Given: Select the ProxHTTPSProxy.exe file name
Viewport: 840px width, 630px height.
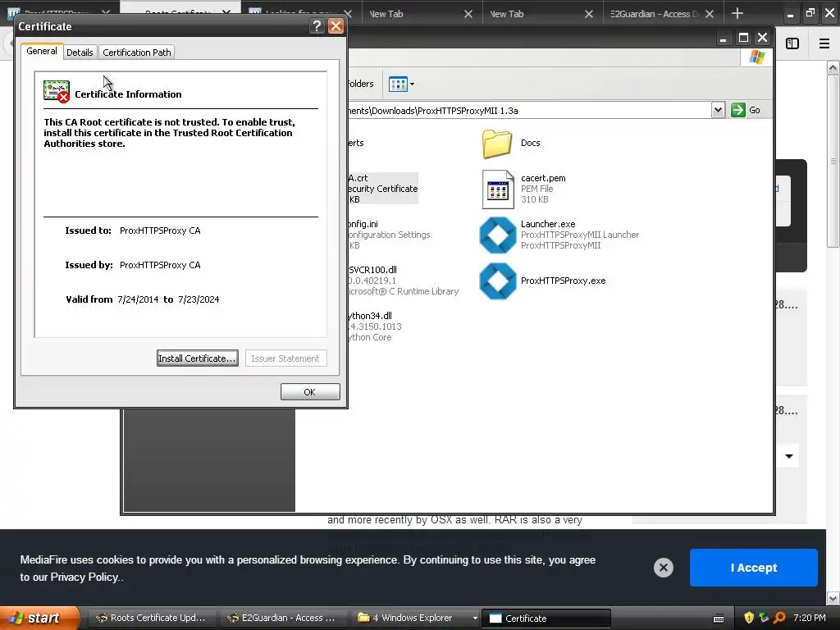Looking at the screenshot, I should click(x=563, y=281).
